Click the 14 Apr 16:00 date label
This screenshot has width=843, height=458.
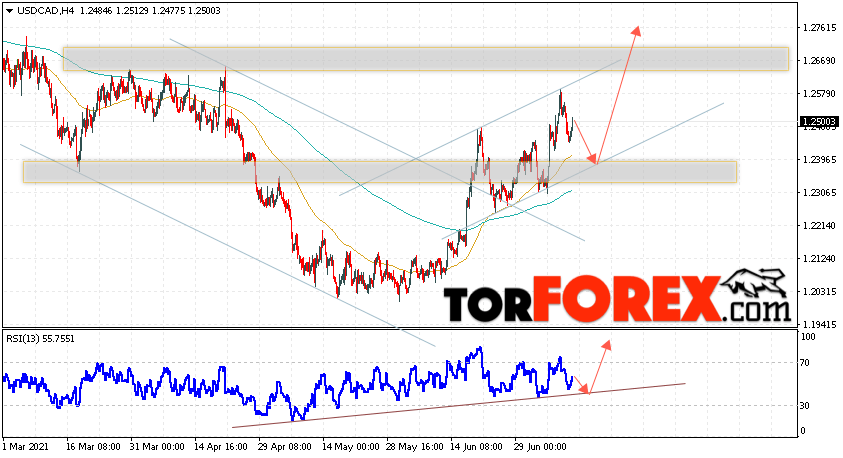tap(221, 447)
